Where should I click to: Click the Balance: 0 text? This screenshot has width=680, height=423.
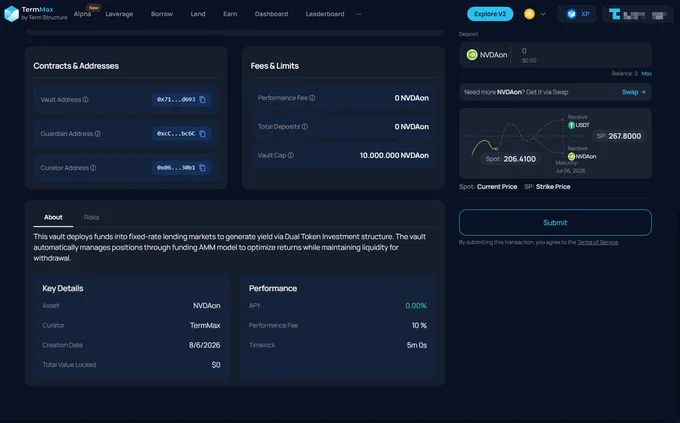coord(624,74)
